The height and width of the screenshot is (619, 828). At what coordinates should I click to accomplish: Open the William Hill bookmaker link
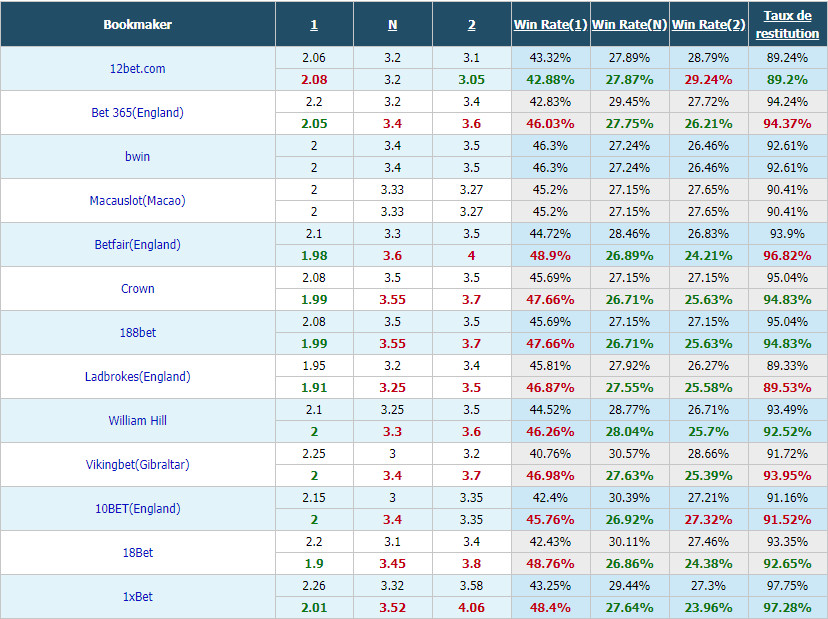pyautogui.click(x=137, y=420)
